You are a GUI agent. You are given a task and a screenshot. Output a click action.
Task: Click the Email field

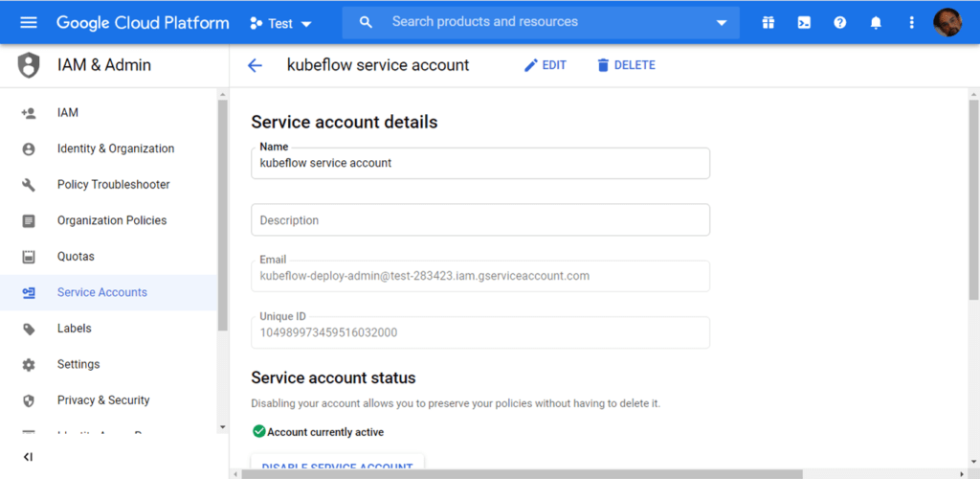pyautogui.click(x=480, y=276)
